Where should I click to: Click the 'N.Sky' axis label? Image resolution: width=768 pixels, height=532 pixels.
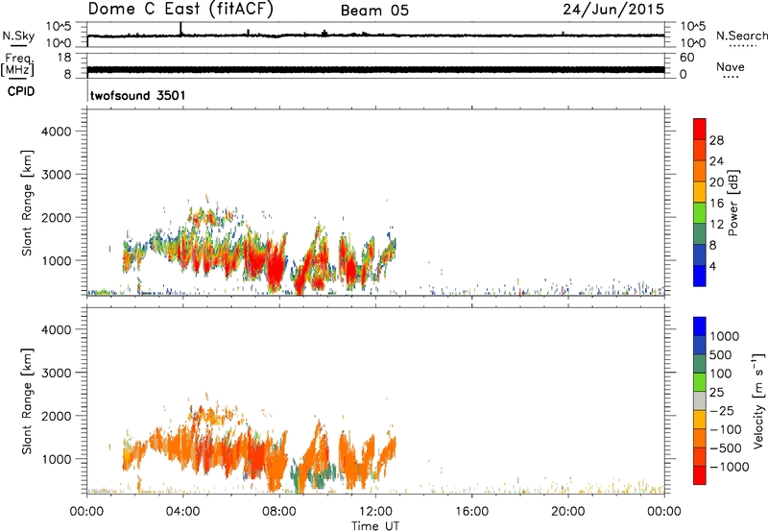[18, 36]
